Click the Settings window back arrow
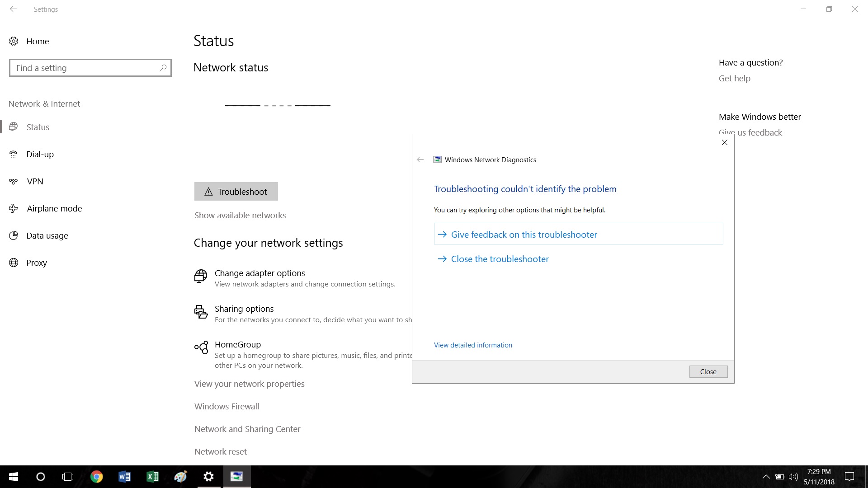Viewport: 868px width, 488px height. click(x=14, y=9)
